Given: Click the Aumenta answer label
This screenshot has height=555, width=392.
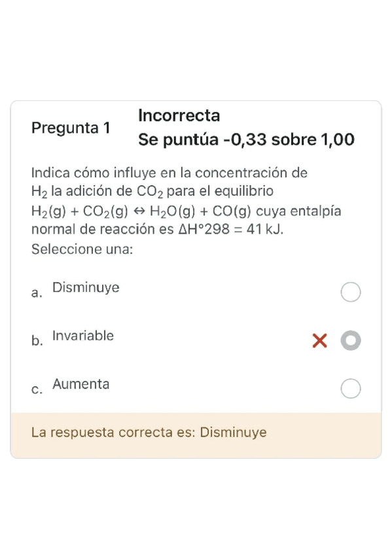Looking at the screenshot, I should 80,384.
